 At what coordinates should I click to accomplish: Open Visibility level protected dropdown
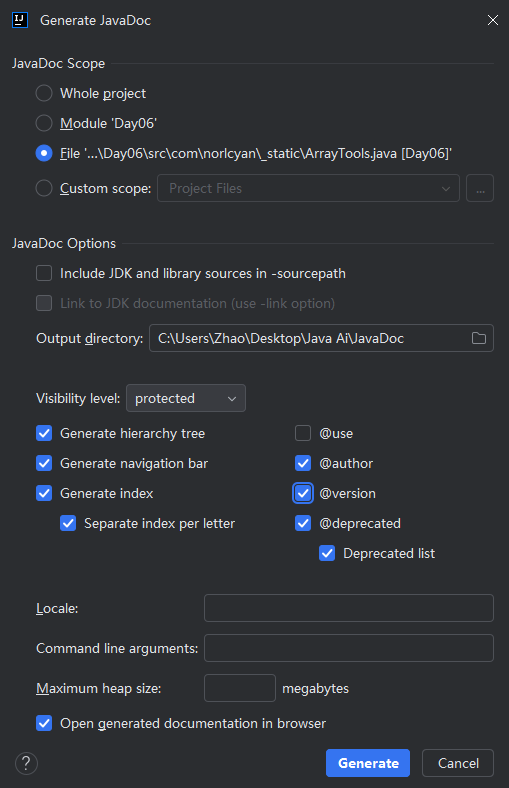coord(186,398)
